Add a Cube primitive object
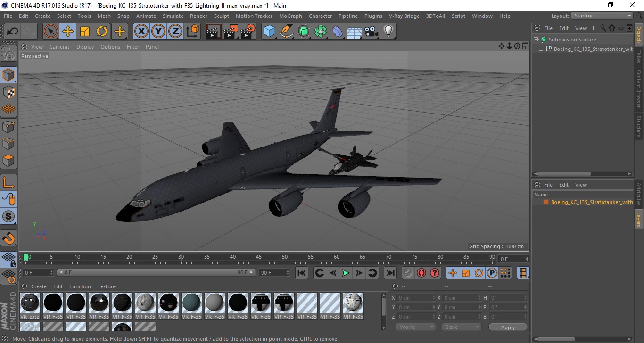The image size is (644, 343). click(x=270, y=32)
